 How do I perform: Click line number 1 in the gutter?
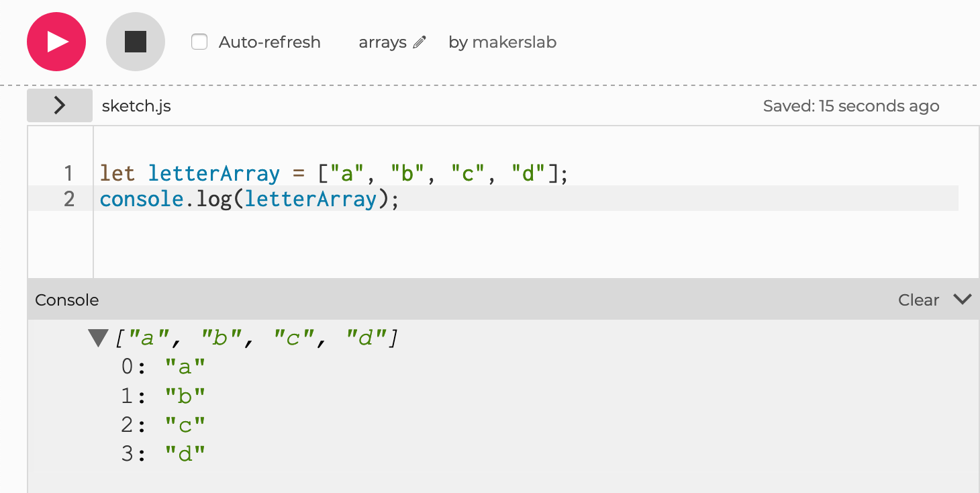pos(68,174)
